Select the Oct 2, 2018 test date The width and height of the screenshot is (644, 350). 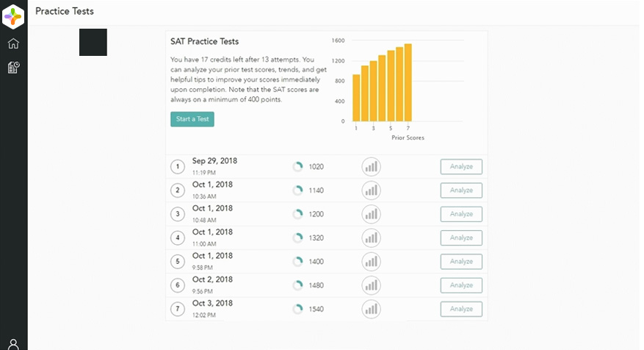tap(212, 279)
